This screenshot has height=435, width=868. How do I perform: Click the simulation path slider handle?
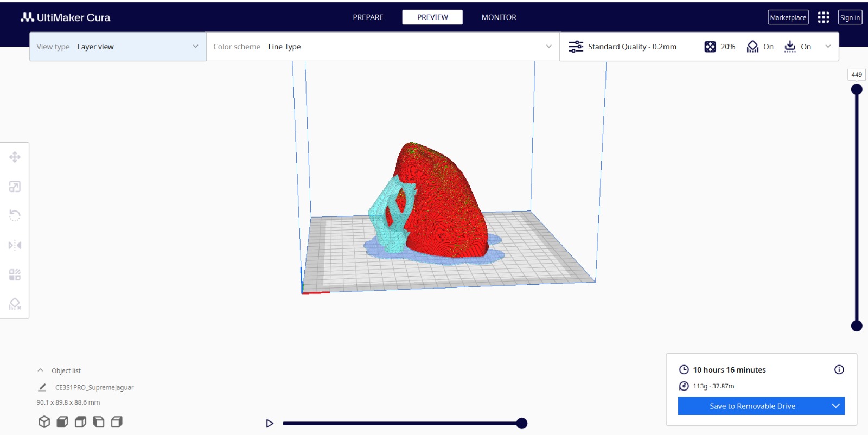[x=522, y=424]
